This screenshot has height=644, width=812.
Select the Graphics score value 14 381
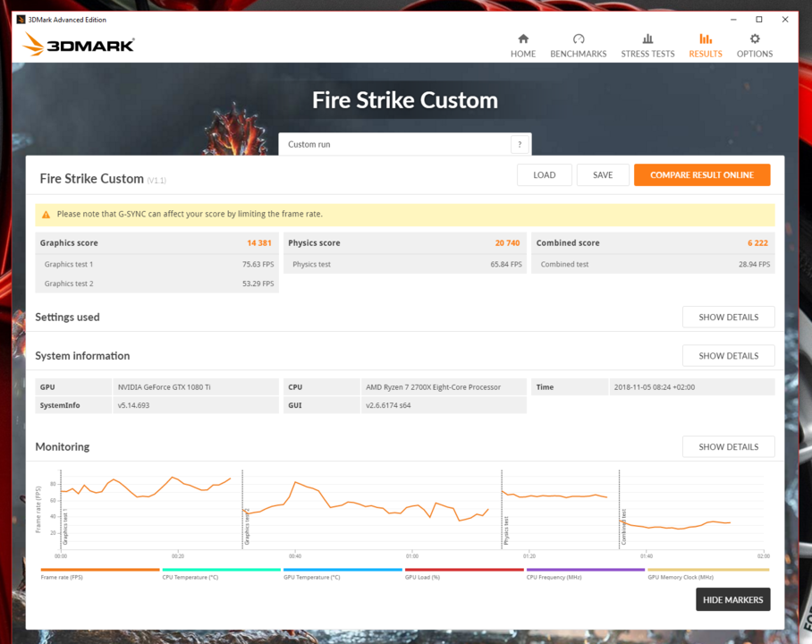click(x=259, y=243)
